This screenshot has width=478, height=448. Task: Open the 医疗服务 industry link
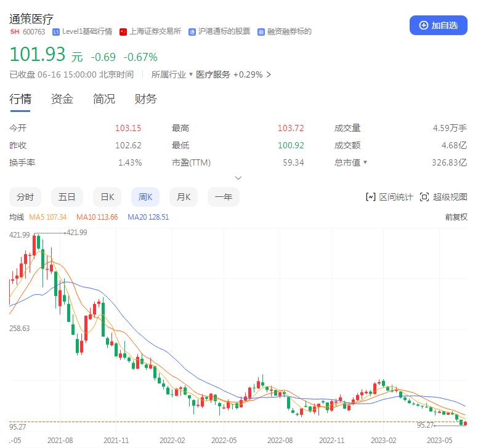click(213, 74)
